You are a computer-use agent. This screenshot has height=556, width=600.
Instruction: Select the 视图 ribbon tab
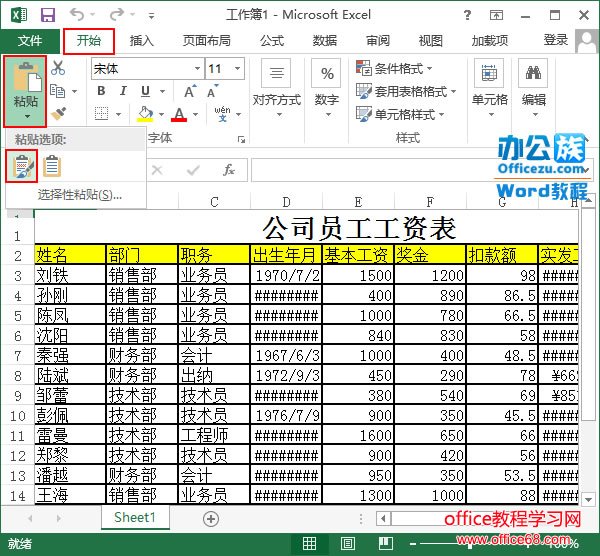(x=430, y=41)
